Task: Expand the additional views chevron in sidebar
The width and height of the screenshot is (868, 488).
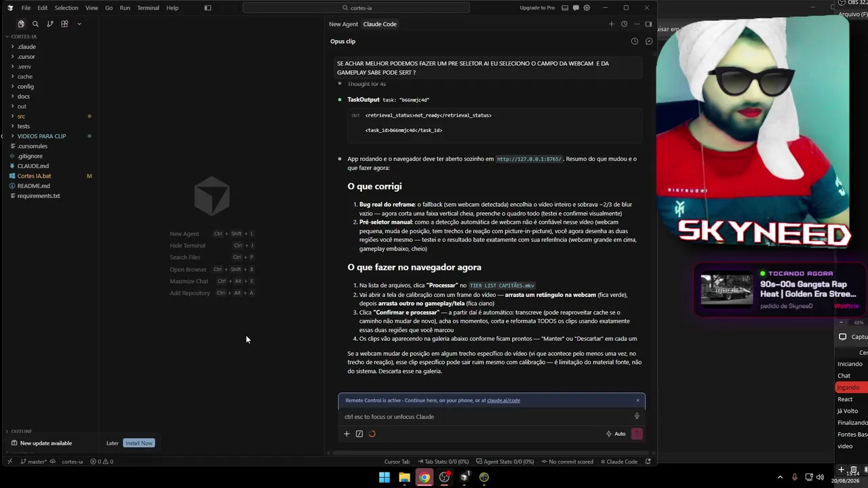Action: pos(79,24)
